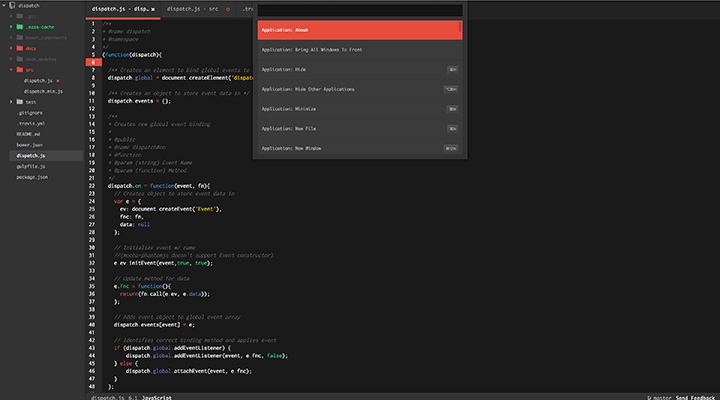Click the .git folder icon

20,16
